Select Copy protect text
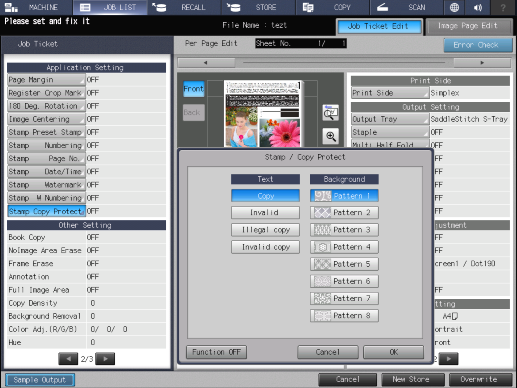The image size is (517, 388). point(265,196)
